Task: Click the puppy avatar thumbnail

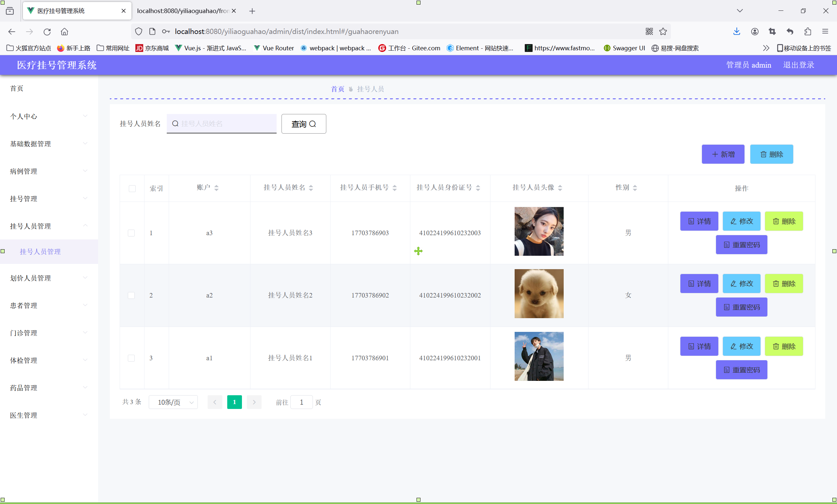Action: pyautogui.click(x=539, y=294)
